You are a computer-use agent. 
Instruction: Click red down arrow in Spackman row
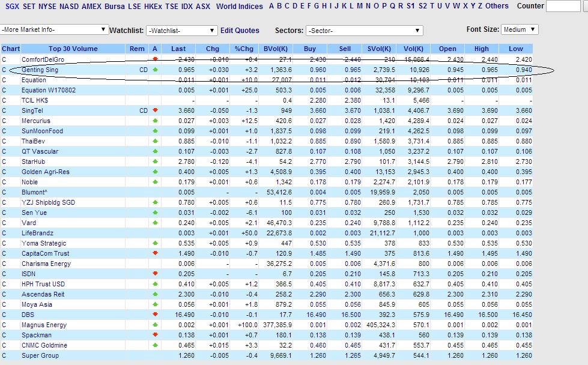(x=155, y=334)
